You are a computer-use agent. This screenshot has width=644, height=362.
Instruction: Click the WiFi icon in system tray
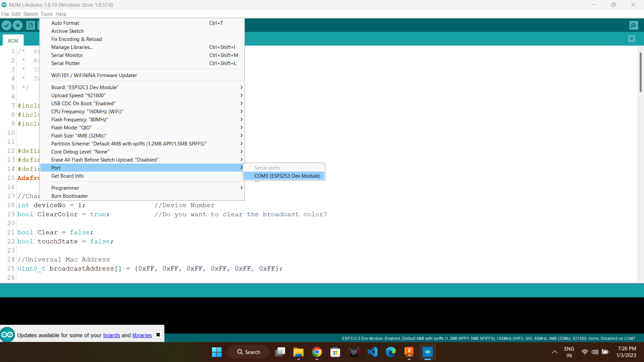(x=585, y=352)
